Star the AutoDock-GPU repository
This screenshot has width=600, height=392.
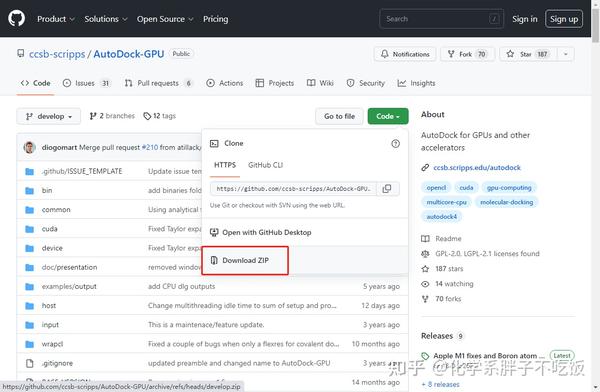(528, 54)
